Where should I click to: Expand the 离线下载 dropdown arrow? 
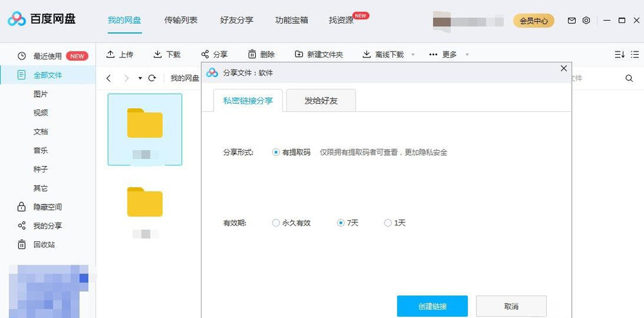click(x=413, y=55)
